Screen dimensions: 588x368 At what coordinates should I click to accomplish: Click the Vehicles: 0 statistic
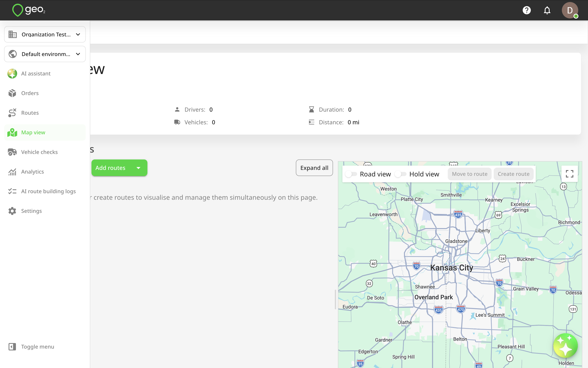(x=195, y=122)
